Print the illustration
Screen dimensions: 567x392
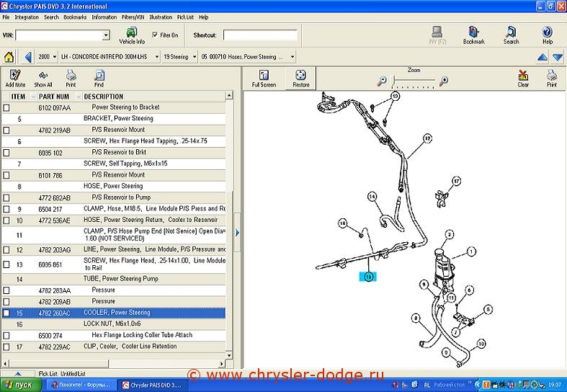click(x=551, y=79)
